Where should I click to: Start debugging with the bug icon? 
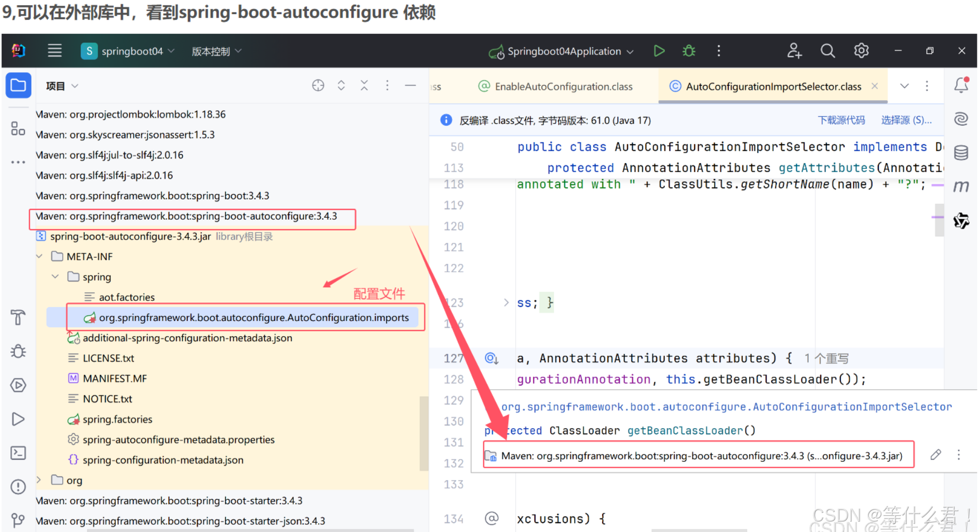tap(689, 51)
